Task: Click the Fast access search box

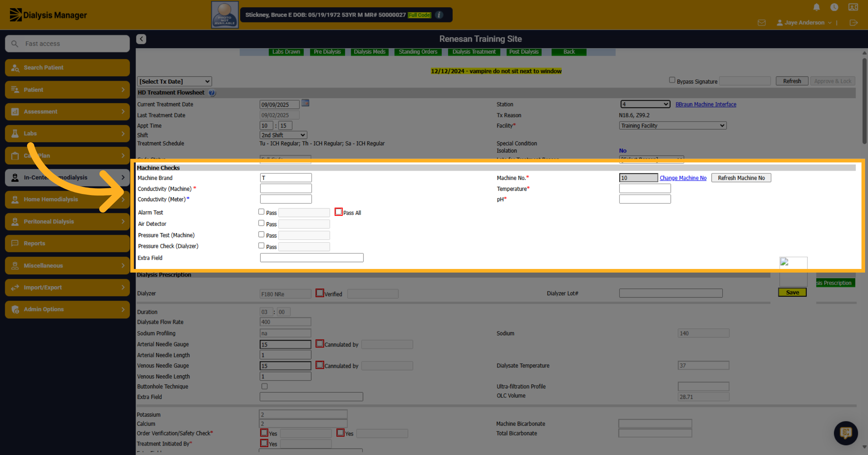Action: 67,43
